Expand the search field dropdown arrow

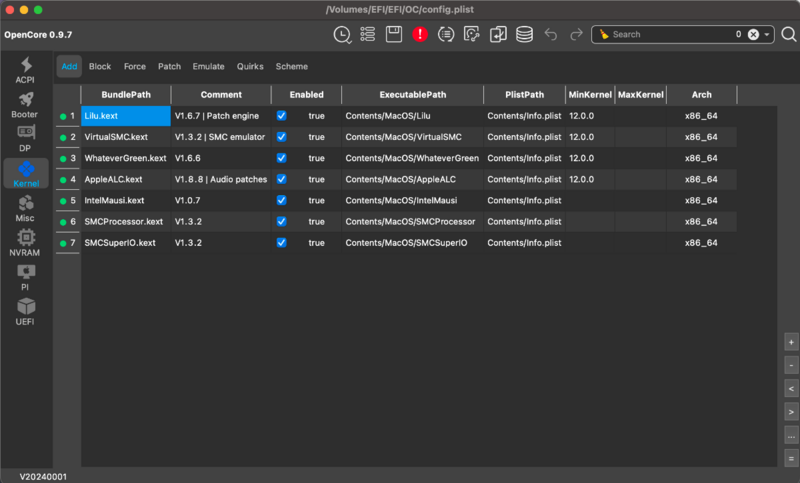[768, 35]
